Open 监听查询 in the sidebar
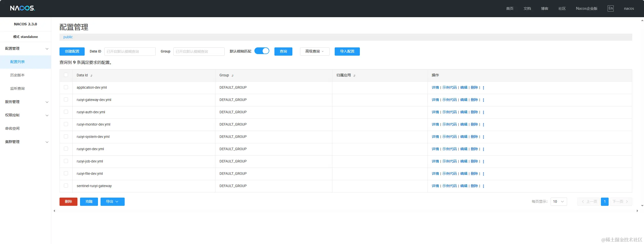The width and height of the screenshot is (644, 244). tap(26, 89)
